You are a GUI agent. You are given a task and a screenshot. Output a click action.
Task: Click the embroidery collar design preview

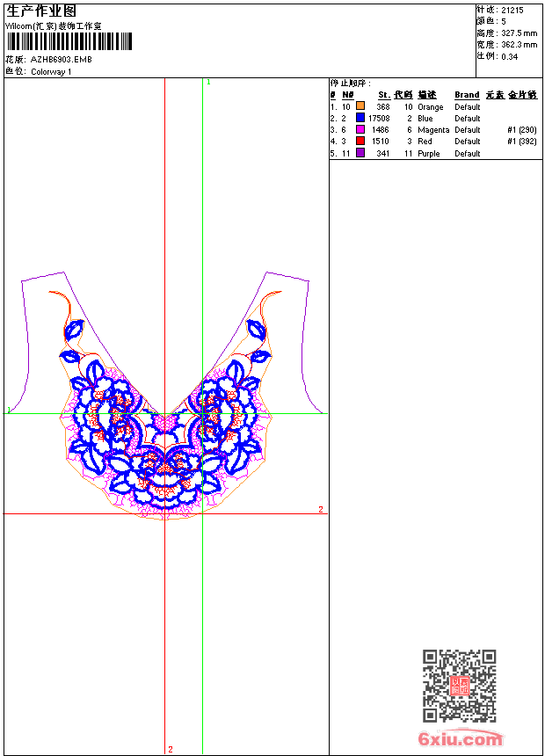[x=165, y=396]
